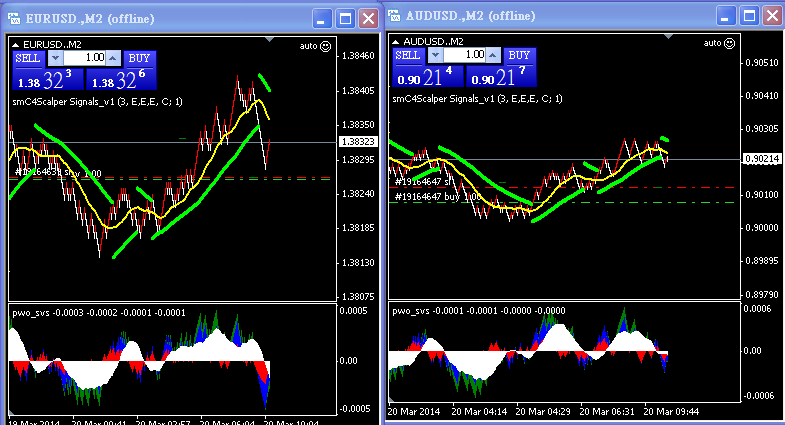The height and width of the screenshot is (425, 785).
Task: Click the buy price 0.90 21 tile in AUDUSD
Action: (501, 77)
